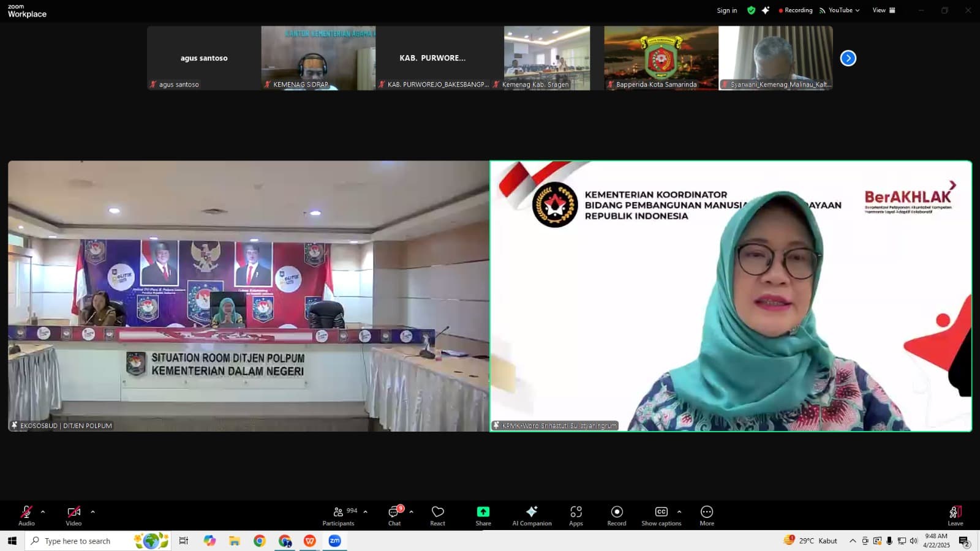Open the More options menu
The width and height of the screenshot is (980, 551).
coord(707,515)
